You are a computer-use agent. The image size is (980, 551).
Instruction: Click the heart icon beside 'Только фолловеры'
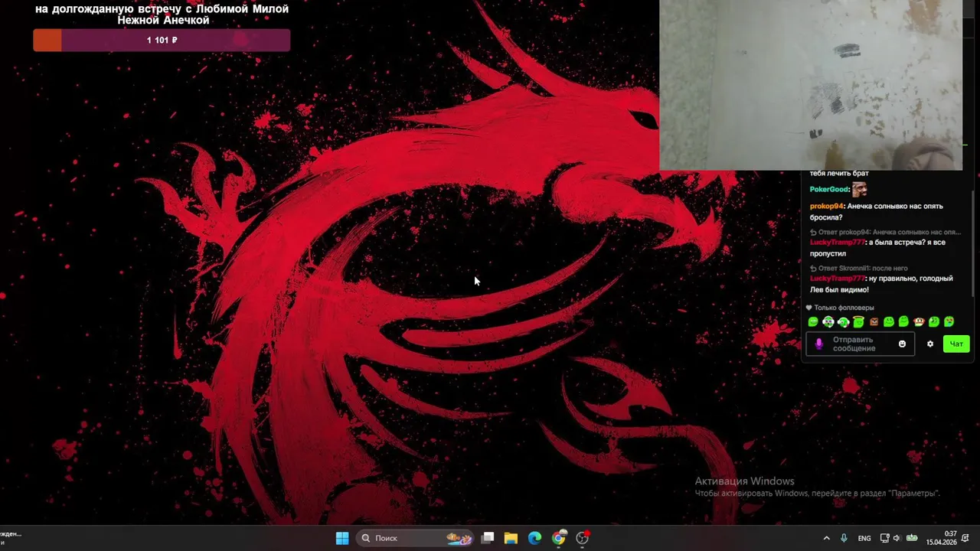(x=808, y=308)
